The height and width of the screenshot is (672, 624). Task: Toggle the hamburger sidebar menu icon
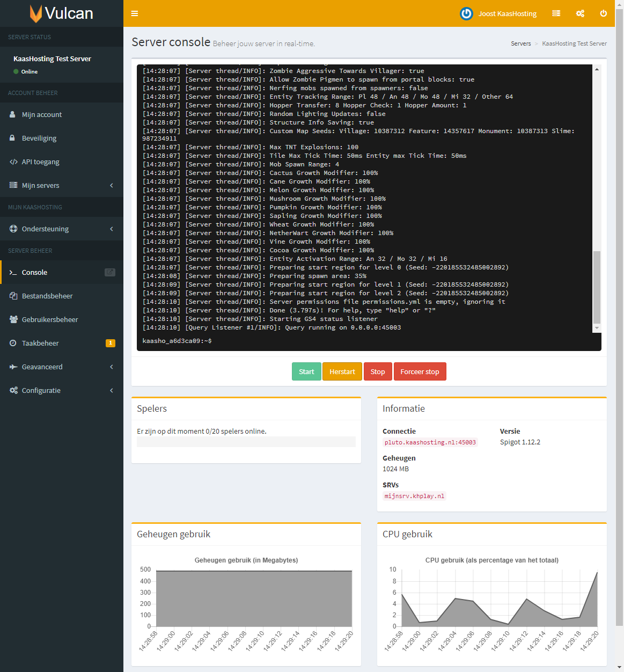135,13
